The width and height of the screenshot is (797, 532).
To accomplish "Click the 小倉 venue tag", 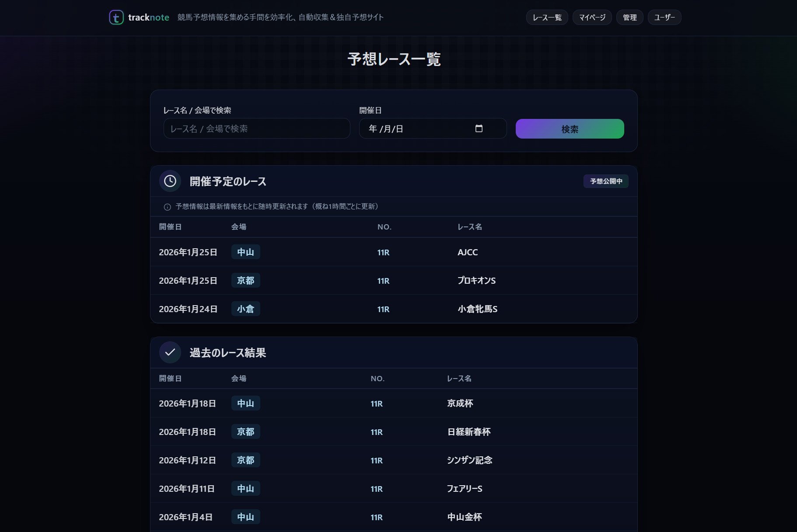I will pos(245,309).
